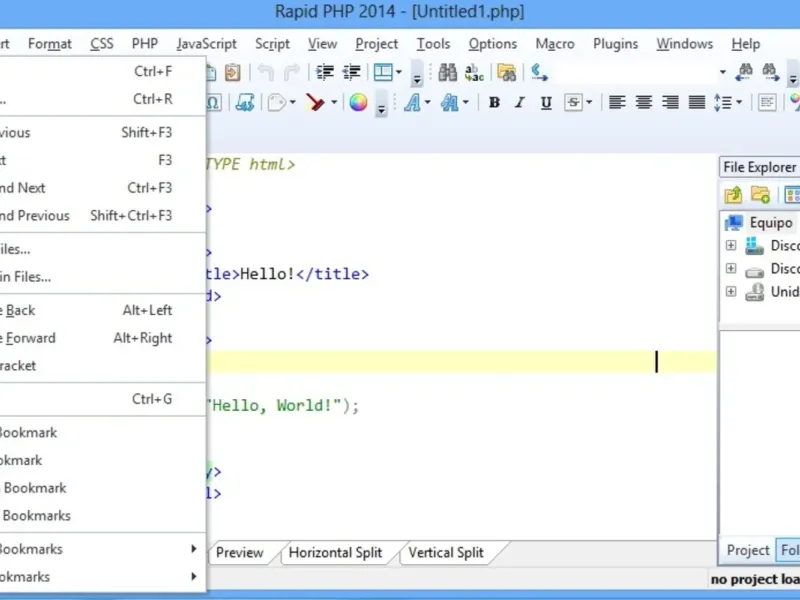Image resolution: width=800 pixels, height=600 pixels.
Task: Open the font size dropdown arrow
Action: [466, 103]
